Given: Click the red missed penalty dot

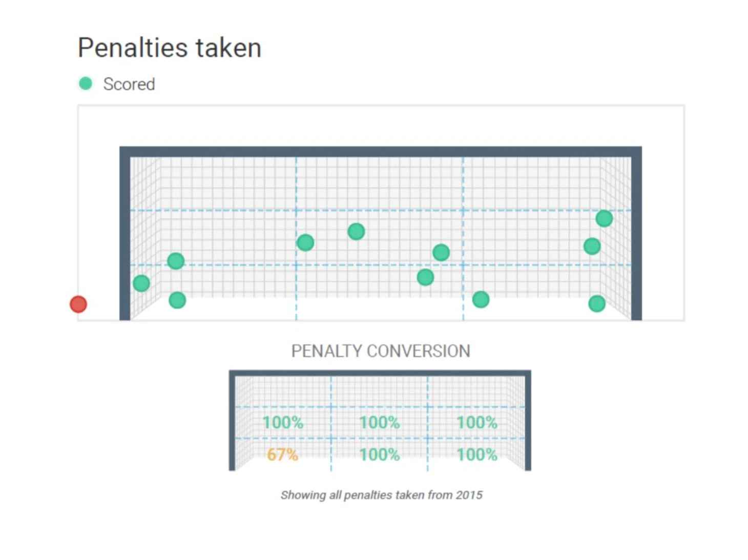Looking at the screenshot, I should [78, 304].
